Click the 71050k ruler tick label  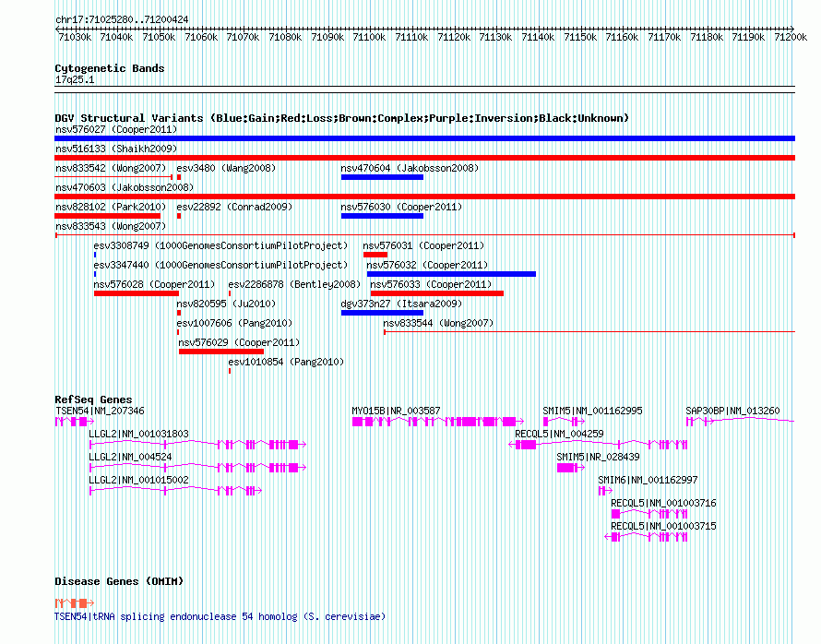click(x=159, y=38)
